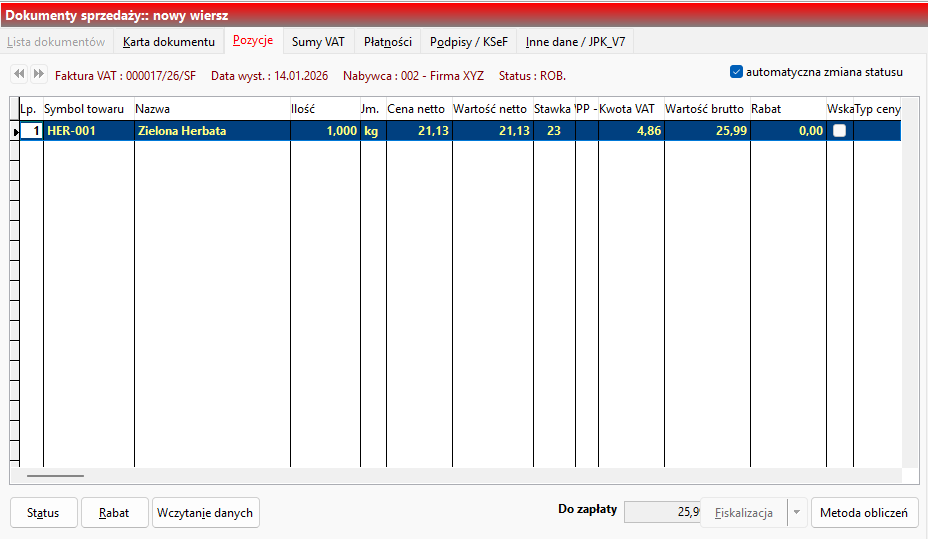Click the row indicator arrow for row 1
928x539 pixels.
point(15,132)
